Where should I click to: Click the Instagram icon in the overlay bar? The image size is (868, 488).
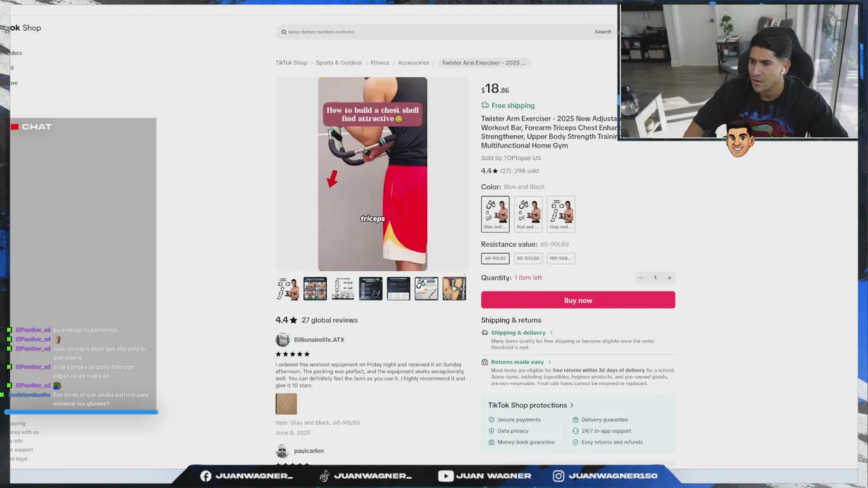558,476
